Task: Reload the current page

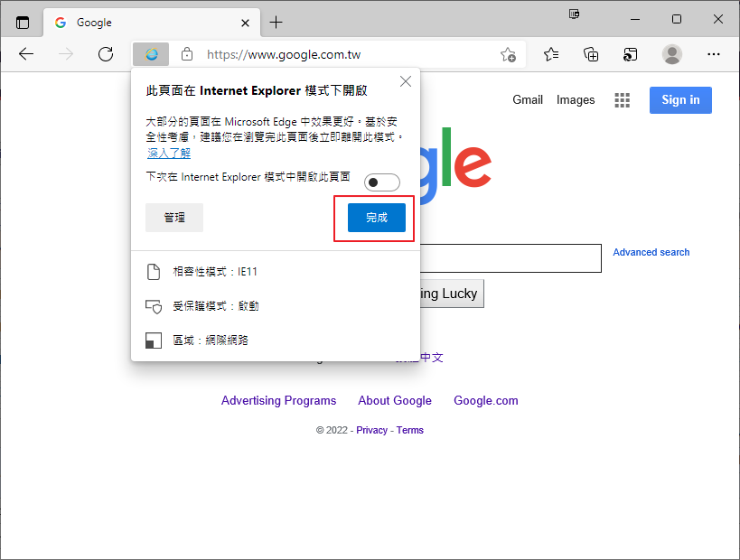Action: (106, 54)
